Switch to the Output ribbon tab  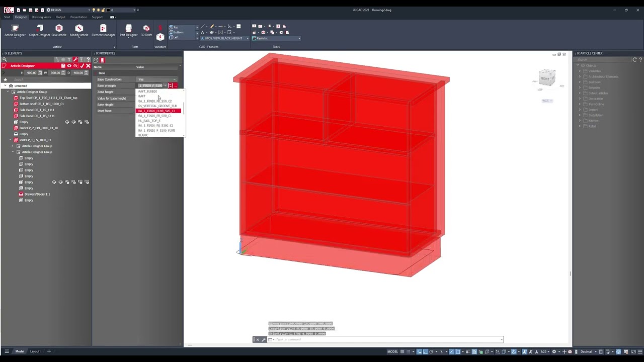coord(60,17)
